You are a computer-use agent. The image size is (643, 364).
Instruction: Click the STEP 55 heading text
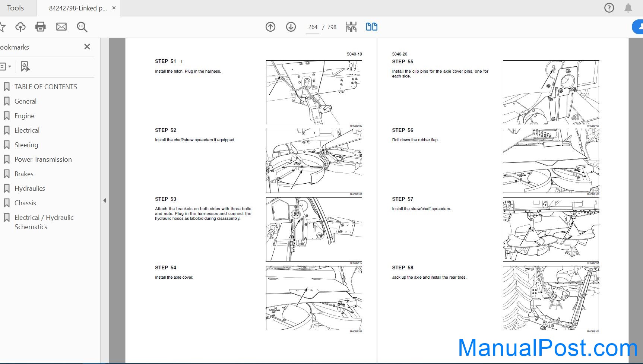[x=402, y=61]
